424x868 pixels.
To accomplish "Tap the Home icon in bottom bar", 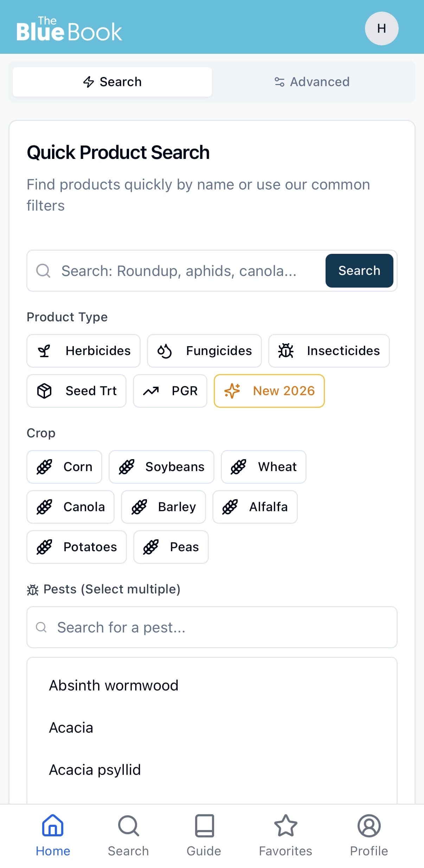I will pyautogui.click(x=53, y=826).
